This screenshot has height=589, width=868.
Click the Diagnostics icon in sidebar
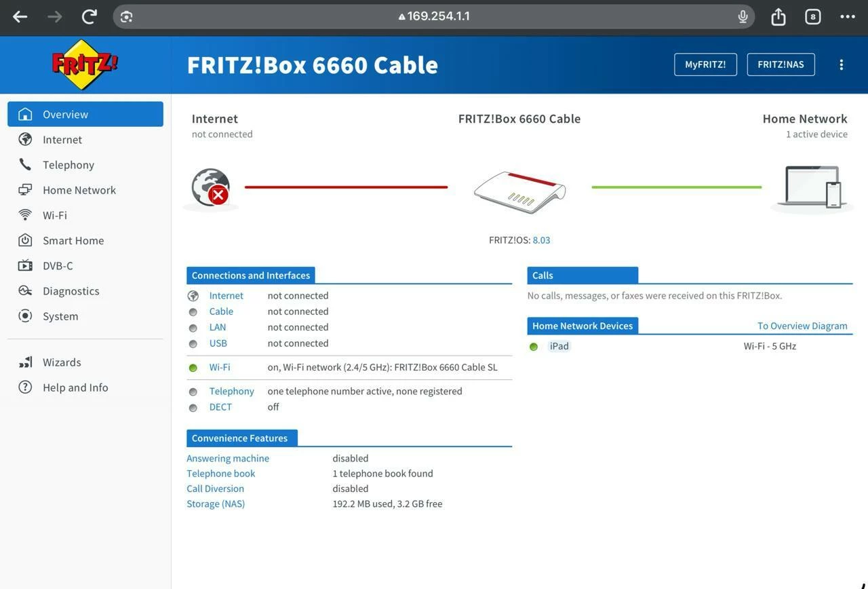25,290
